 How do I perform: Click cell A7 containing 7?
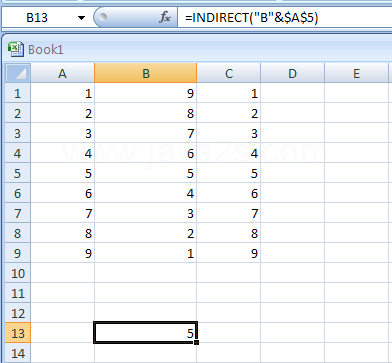point(63,213)
